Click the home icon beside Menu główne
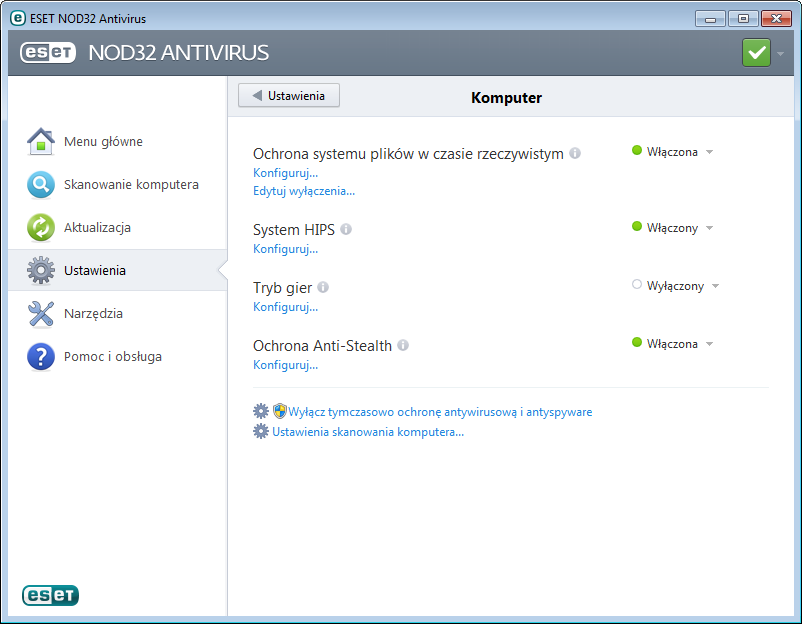802x624 pixels. [41, 142]
